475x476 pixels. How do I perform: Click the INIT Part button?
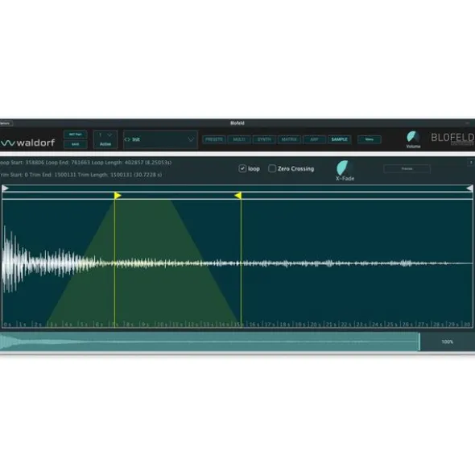(75, 135)
